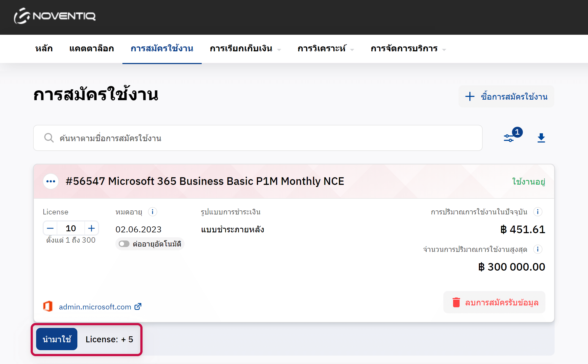Image resolution: width=588 pixels, height=364 pixels.
Task: Go to the หลัก tab
Action: [x=44, y=49]
